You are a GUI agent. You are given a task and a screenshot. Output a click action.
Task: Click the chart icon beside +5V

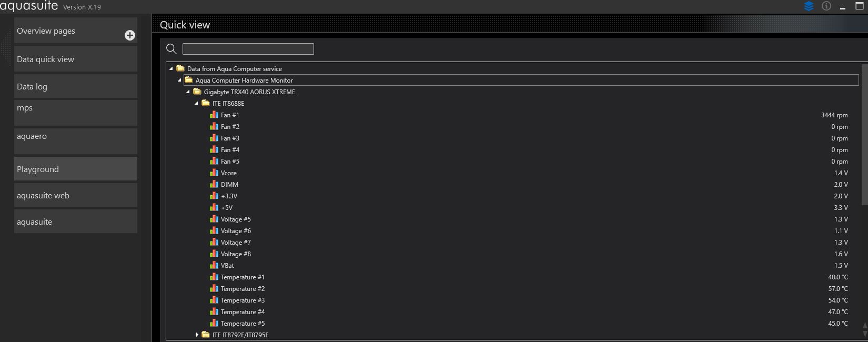coord(214,207)
